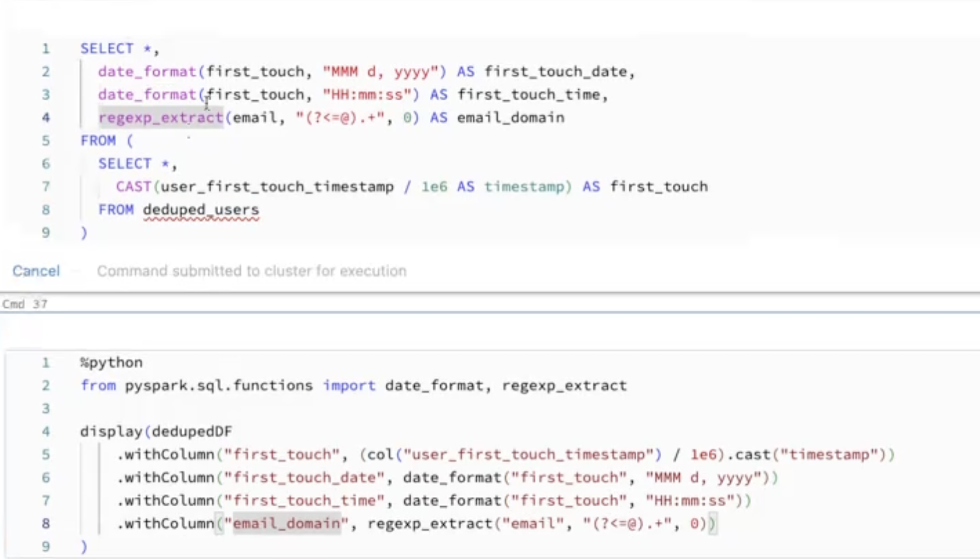Click "first_touch_time" column name in Python cell
The width and height of the screenshot is (980, 559).
(304, 500)
